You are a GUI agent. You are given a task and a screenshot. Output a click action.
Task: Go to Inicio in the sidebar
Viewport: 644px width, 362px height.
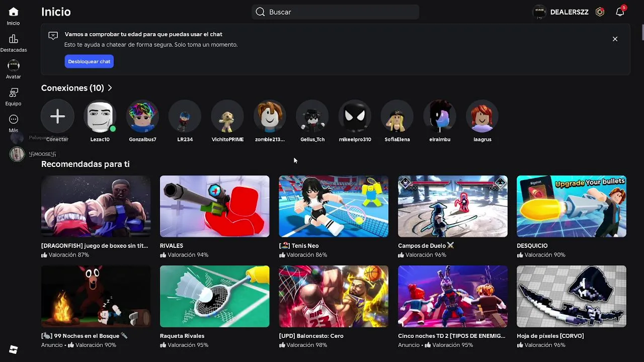(14, 16)
